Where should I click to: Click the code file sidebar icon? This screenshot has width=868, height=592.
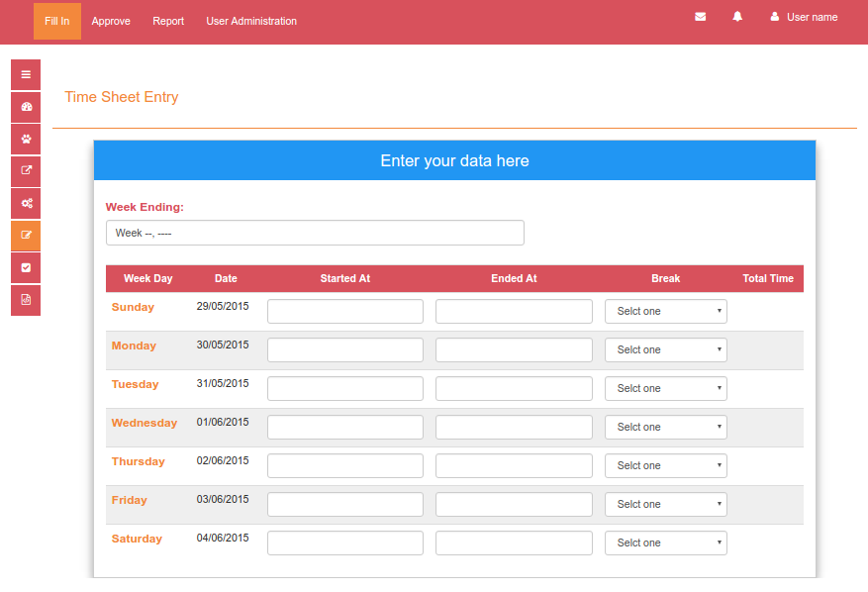coord(26,300)
